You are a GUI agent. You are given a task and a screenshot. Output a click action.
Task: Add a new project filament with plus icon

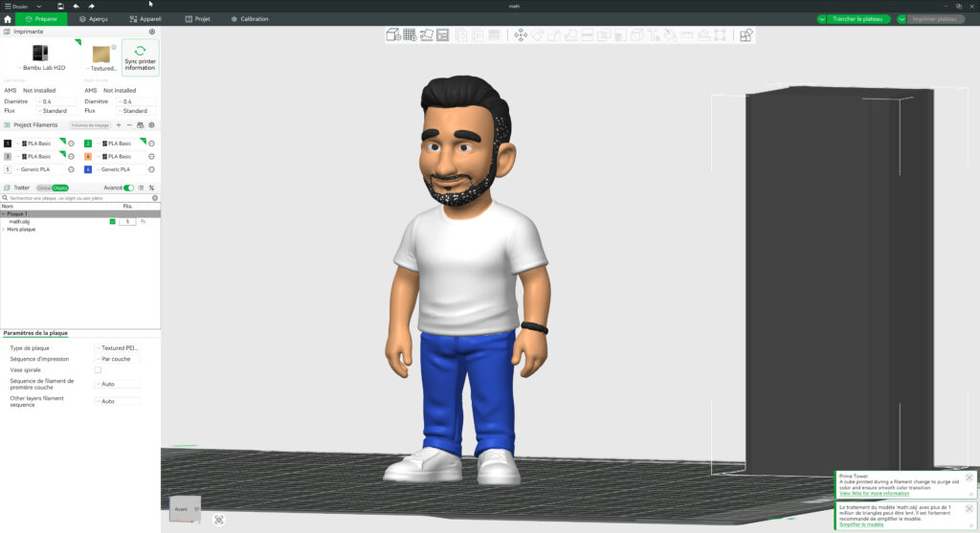119,125
